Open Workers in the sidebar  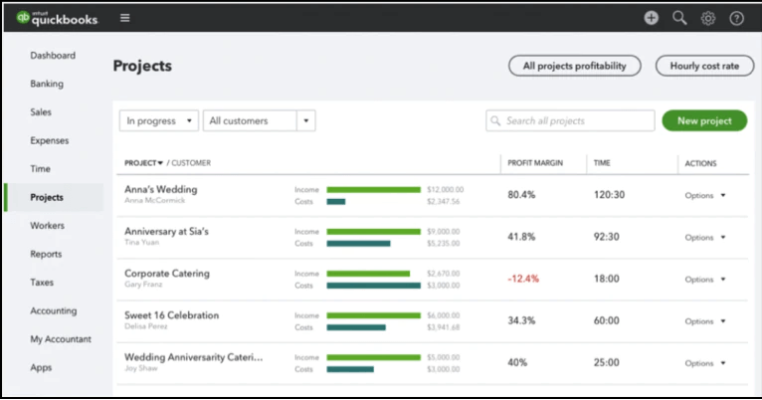tap(47, 226)
